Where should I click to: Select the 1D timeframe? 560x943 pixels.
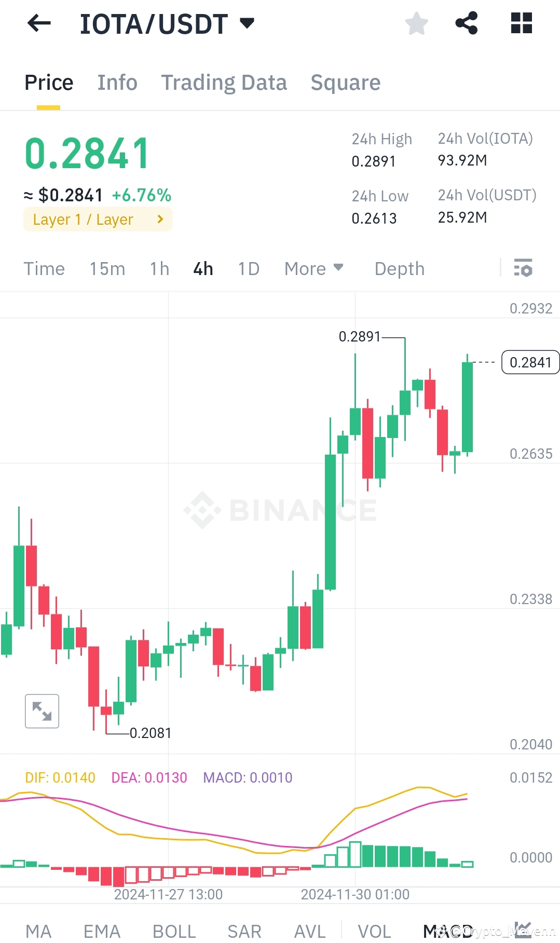(x=248, y=268)
